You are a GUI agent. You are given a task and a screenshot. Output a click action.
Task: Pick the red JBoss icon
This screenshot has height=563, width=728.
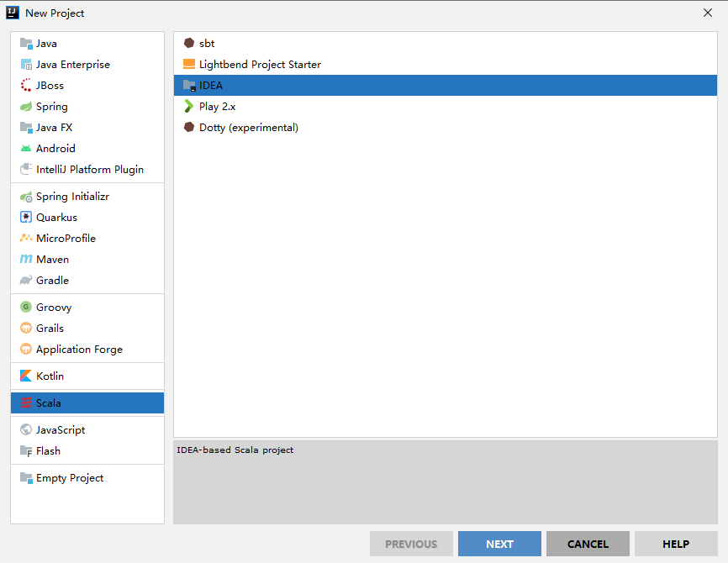(26, 86)
